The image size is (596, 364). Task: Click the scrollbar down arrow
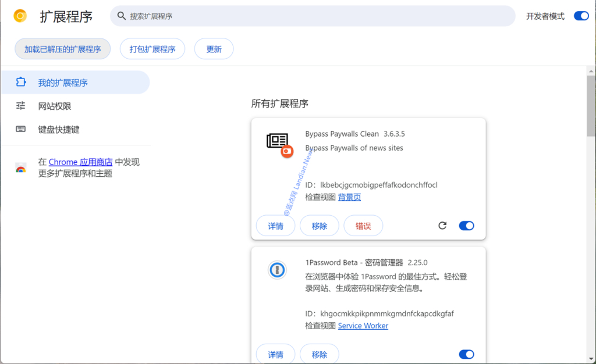click(x=591, y=359)
